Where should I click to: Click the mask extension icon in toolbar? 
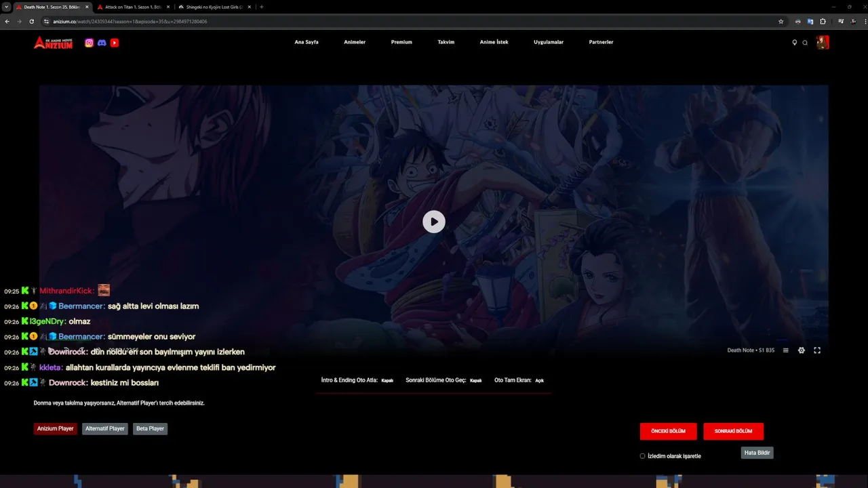(x=798, y=22)
